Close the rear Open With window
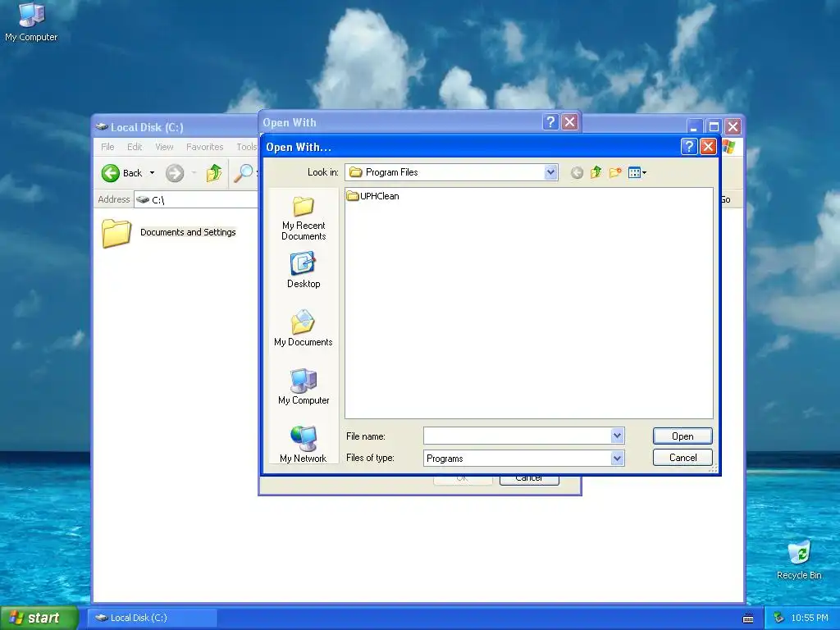This screenshot has height=630, width=840. pyautogui.click(x=570, y=122)
